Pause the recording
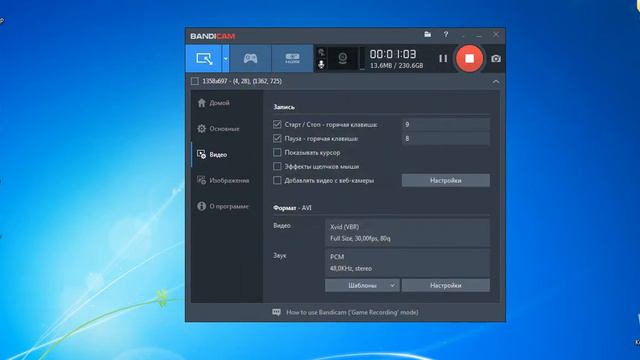 (443, 58)
